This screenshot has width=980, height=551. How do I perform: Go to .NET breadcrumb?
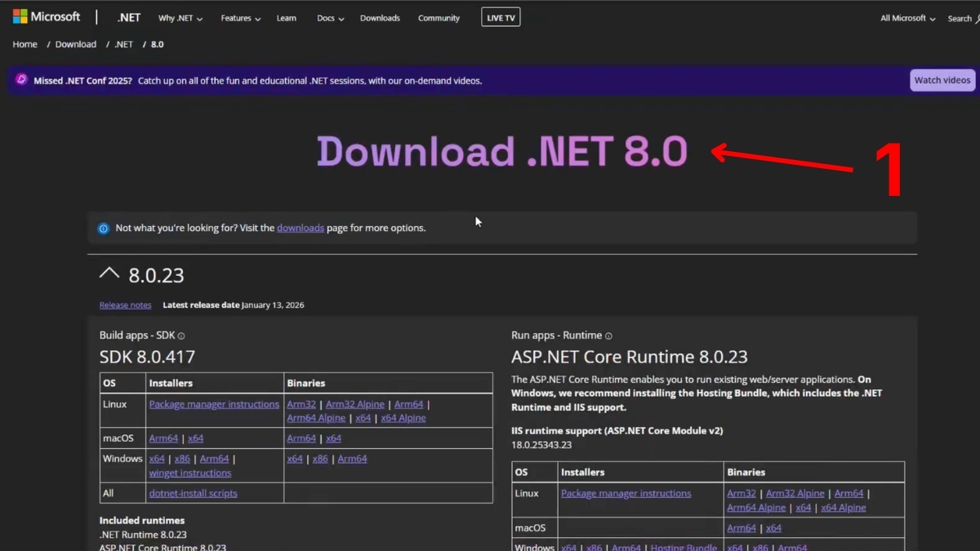click(x=124, y=44)
